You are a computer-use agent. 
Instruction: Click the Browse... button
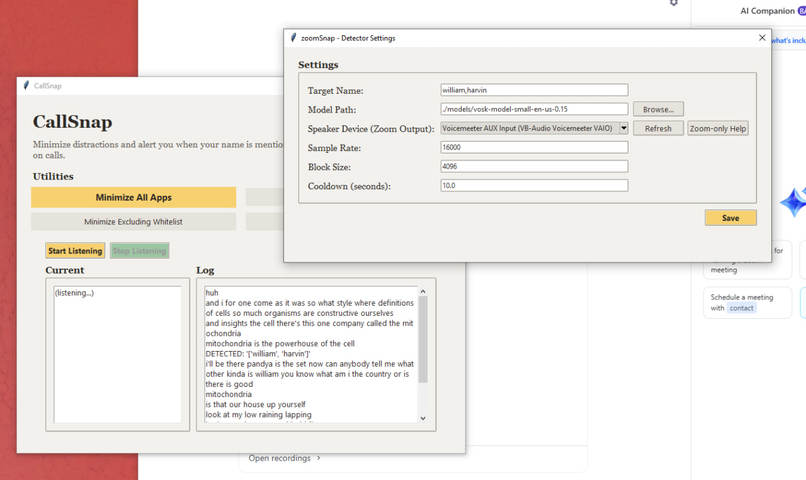point(658,109)
